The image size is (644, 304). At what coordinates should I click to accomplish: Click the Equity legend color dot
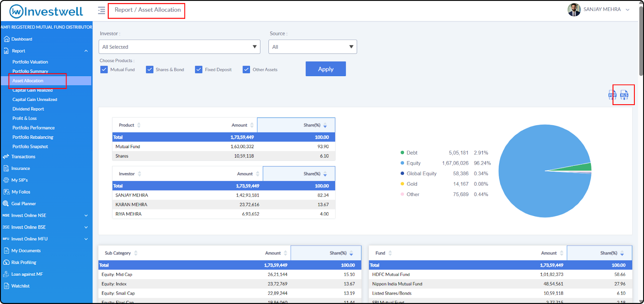click(402, 163)
